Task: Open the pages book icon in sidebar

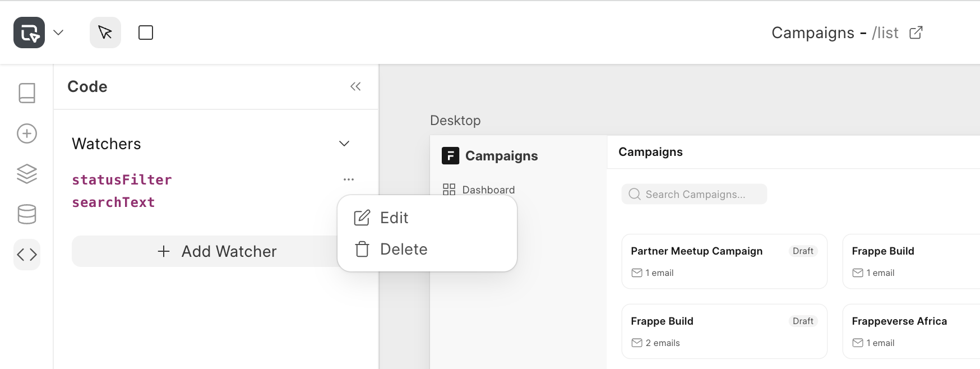Action: coord(27,93)
